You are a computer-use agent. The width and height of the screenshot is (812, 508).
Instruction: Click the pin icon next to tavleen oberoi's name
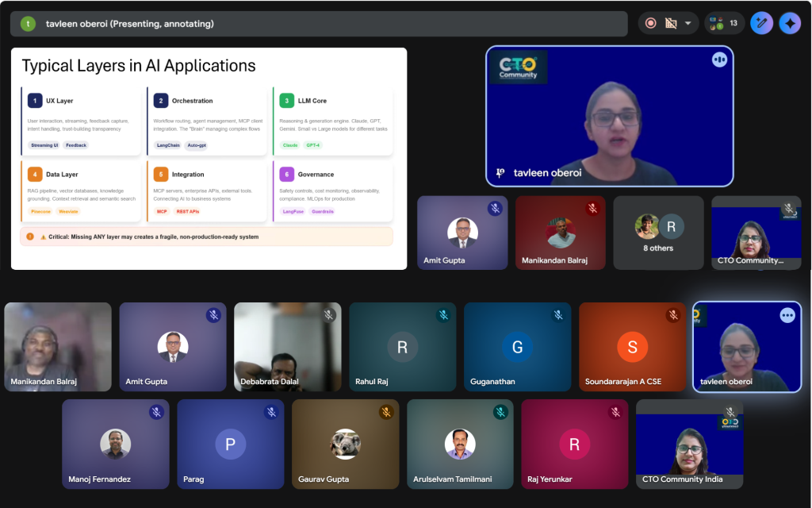[500, 172]
